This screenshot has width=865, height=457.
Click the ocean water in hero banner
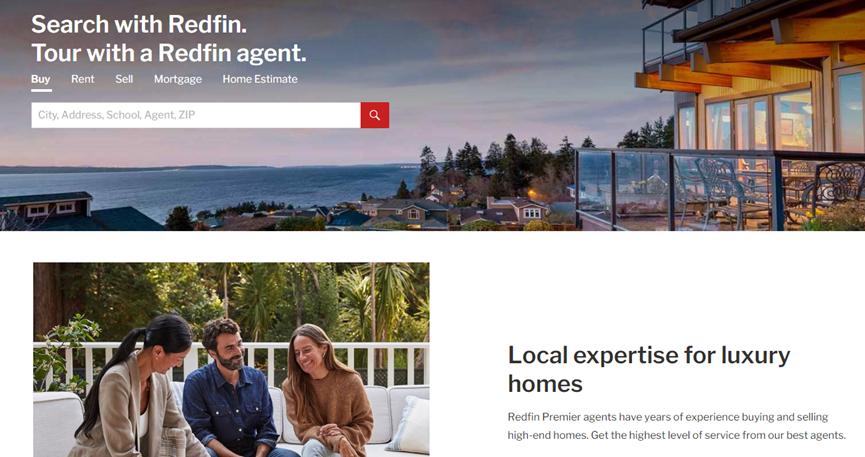click(210, 188)
